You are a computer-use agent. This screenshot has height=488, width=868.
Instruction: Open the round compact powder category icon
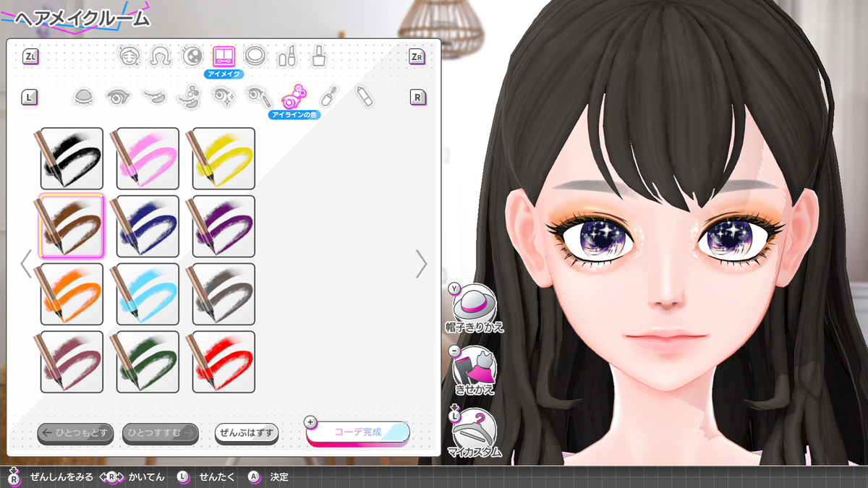point(255,56)
